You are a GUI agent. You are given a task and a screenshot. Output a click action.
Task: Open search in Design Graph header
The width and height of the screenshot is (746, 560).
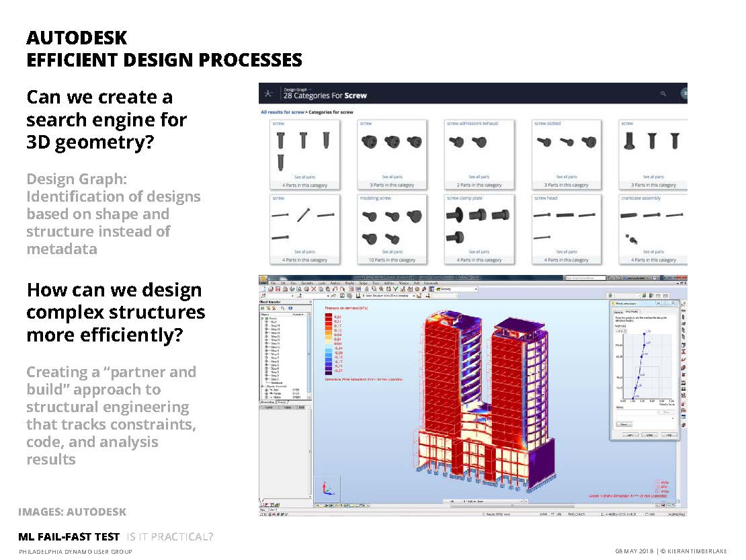663,93
